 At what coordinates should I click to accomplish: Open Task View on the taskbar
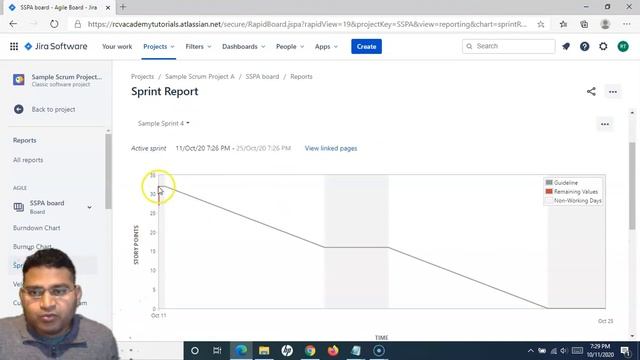(x=217, y=351)
